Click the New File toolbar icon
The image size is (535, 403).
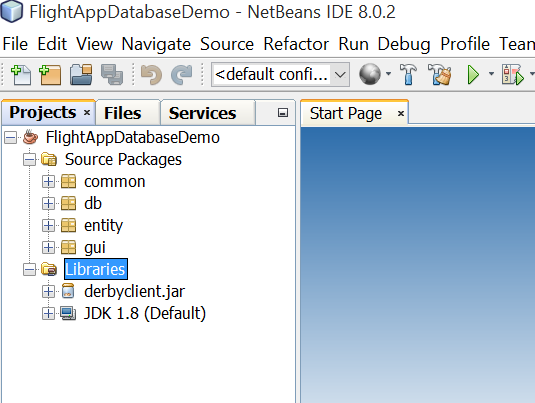(x=21, y=74)
